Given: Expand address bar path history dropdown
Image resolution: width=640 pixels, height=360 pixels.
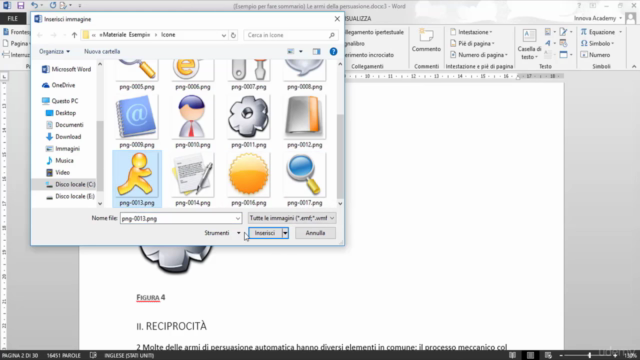Looking at the screenshot, I should pyautogui.click(x=224, y=35).
